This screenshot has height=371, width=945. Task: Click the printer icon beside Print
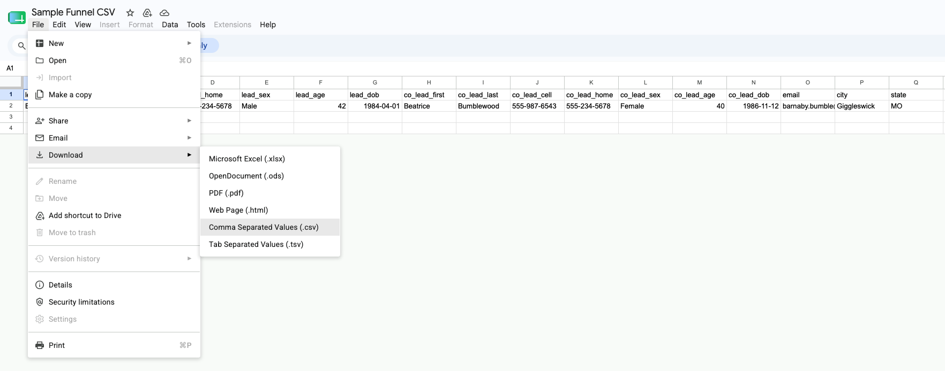pyautogui.click(x=40, y=345)
